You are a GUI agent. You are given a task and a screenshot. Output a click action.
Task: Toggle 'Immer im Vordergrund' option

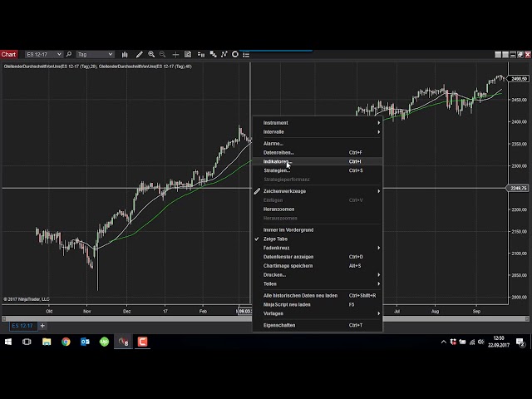coord(288,229)
